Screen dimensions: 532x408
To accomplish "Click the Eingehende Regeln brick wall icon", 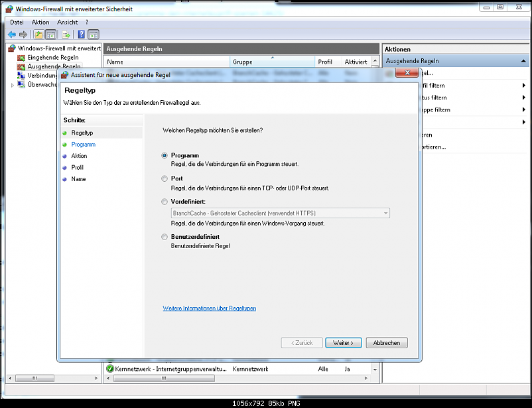I will (21, 58).
